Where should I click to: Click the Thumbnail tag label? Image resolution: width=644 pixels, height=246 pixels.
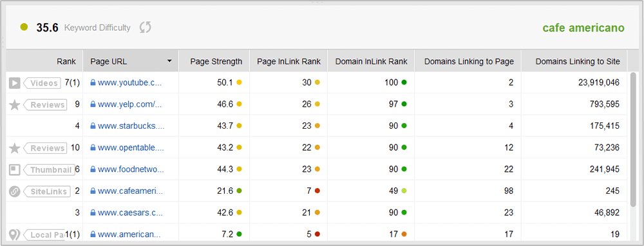click(x=49, y=169)
